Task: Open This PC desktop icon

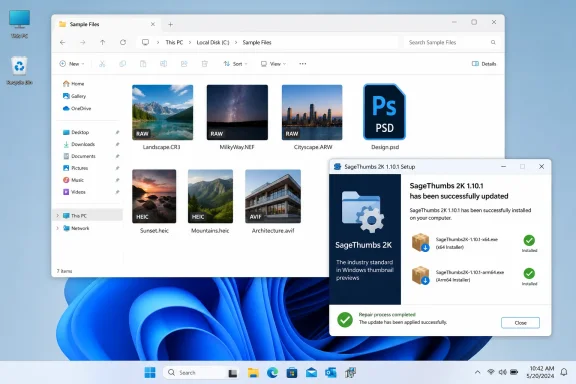Action: tap(19, 24)
